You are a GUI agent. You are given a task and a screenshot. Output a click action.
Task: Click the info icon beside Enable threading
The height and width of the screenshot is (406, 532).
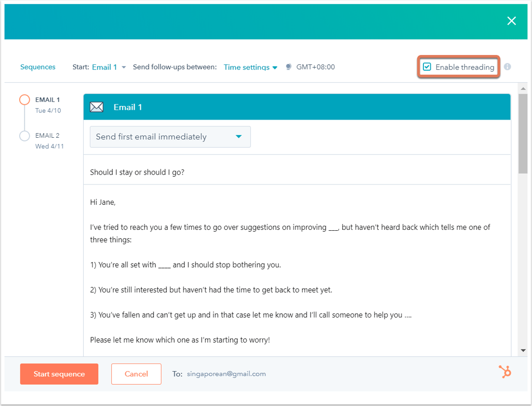click(x=507, y=67)
